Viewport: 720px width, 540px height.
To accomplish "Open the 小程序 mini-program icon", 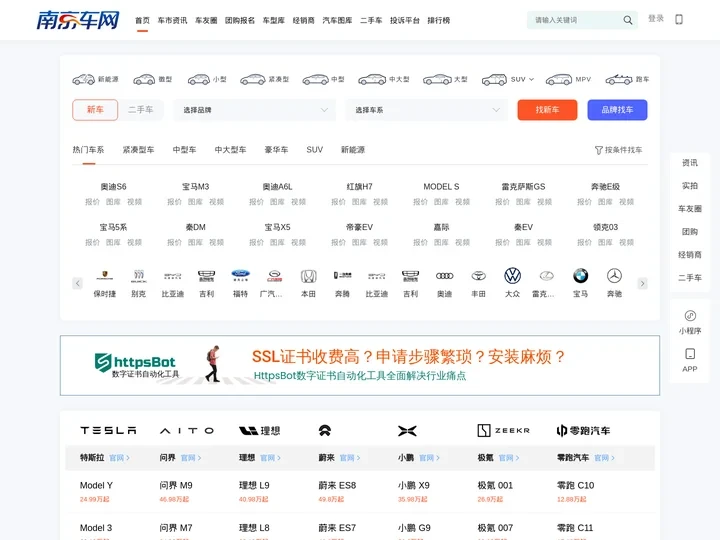I will tap(690, 315).
